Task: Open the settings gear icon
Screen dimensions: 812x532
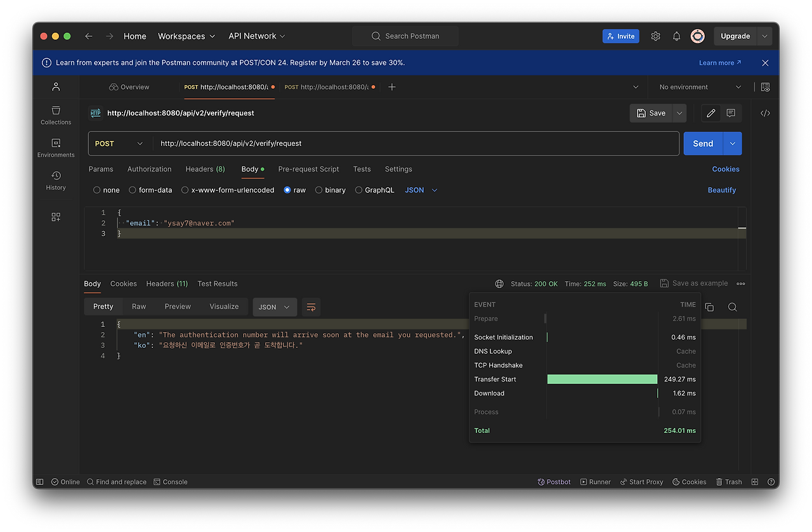Action: click(x=655, y=36)
